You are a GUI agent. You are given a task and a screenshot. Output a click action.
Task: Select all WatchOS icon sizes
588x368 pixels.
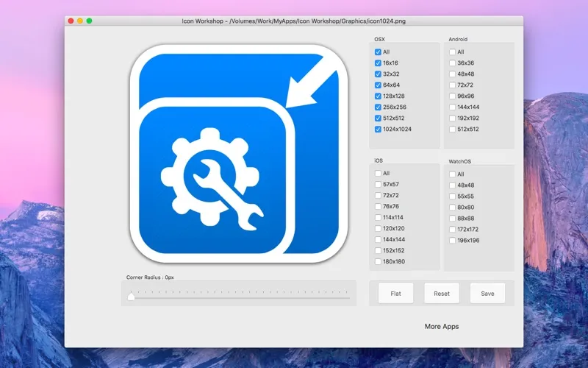[x=452, y=174]
